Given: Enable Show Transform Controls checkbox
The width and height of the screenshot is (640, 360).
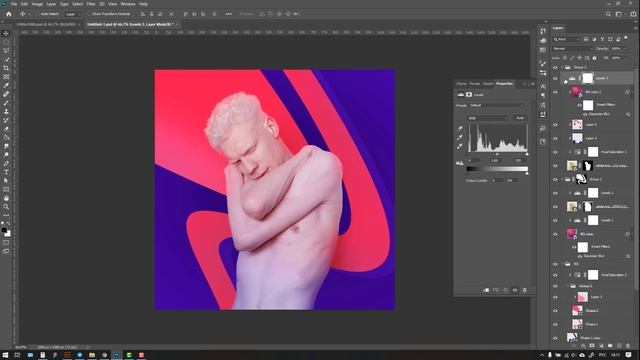Looking at the screenshot, I should click(89, 14).
